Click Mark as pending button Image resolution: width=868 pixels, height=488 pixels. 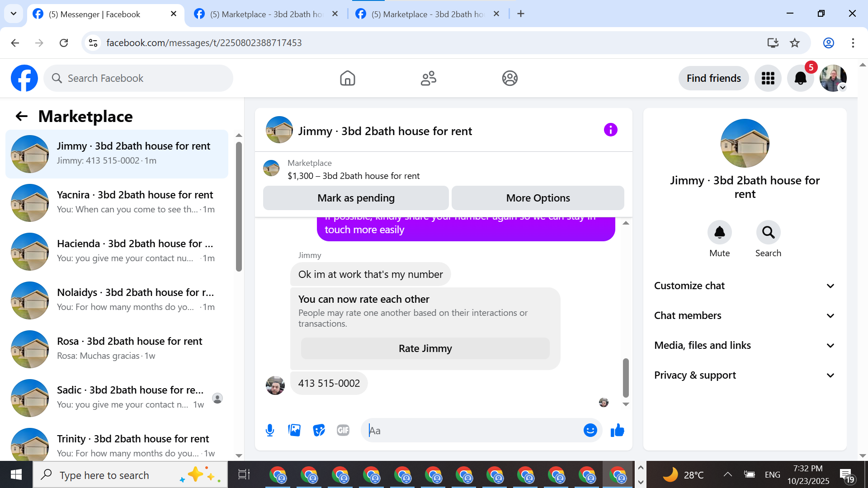[x=356, y=198]
